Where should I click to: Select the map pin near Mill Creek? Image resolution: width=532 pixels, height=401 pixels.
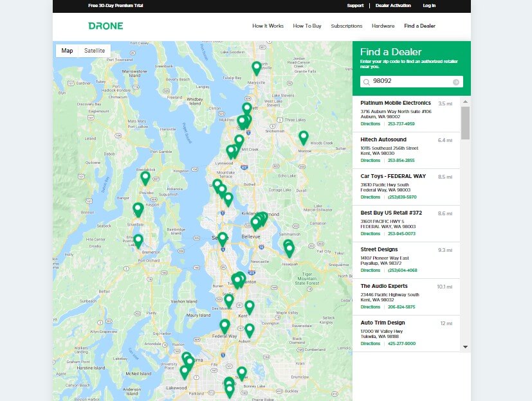click(239, 142)
